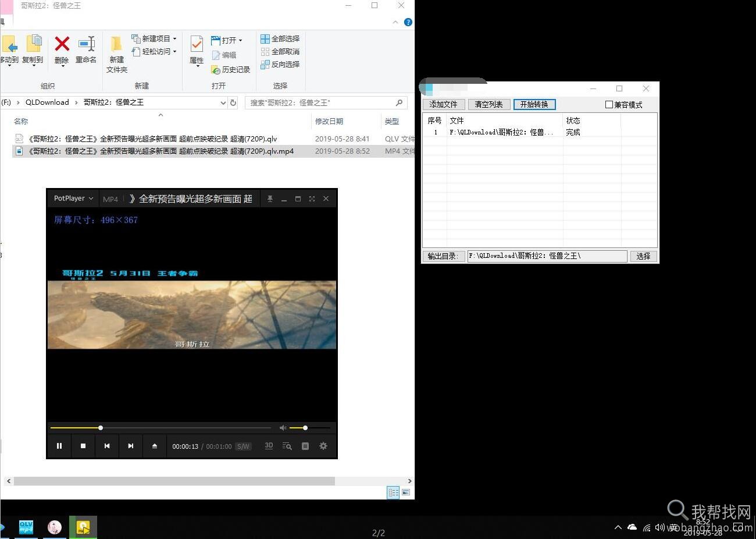Image resolution: width=756 pixels, height=539 pixels.
Task: Click the Select (选择) output directory button
Action: [643, 256]
